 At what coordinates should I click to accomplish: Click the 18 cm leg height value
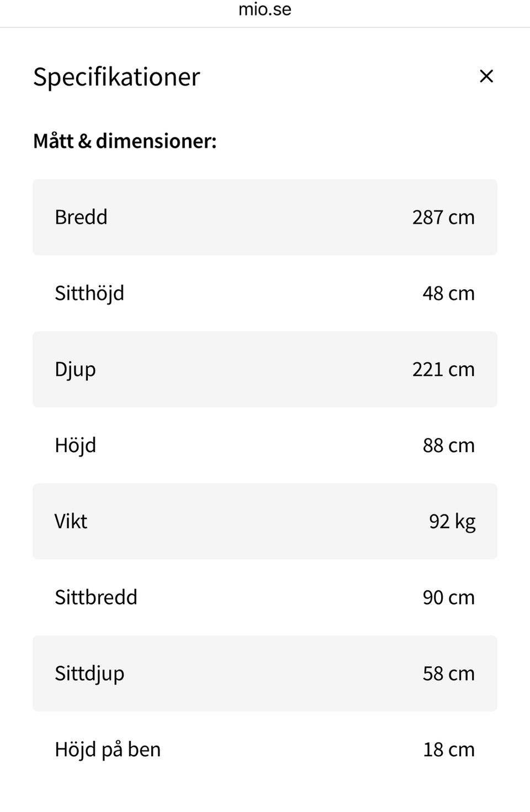click(448, 750)
